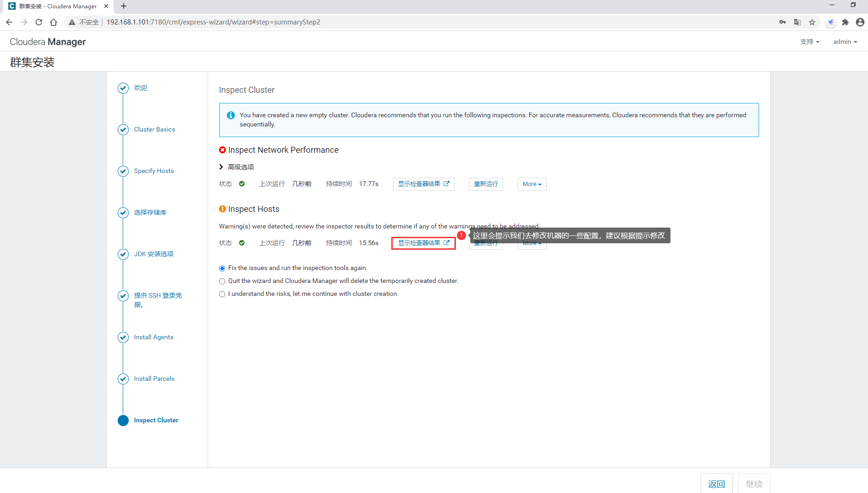Click the blue bird extension icon

831,22
